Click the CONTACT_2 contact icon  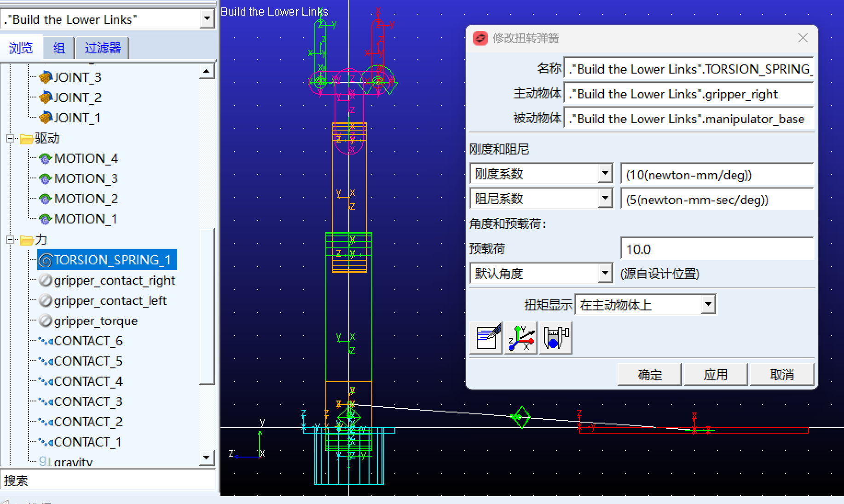click(46, 422)
